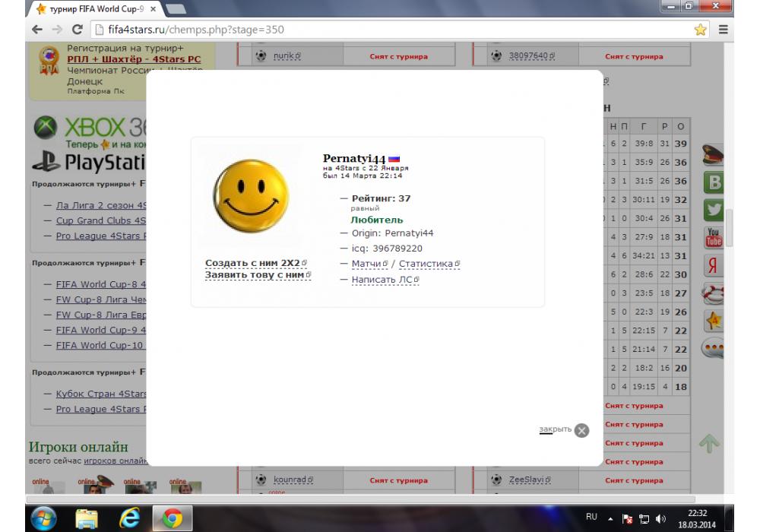The height and width of the screenshot is (532, 760).
Task: Open "Создать с ним 2X2" link
Action: click(255, 263)
